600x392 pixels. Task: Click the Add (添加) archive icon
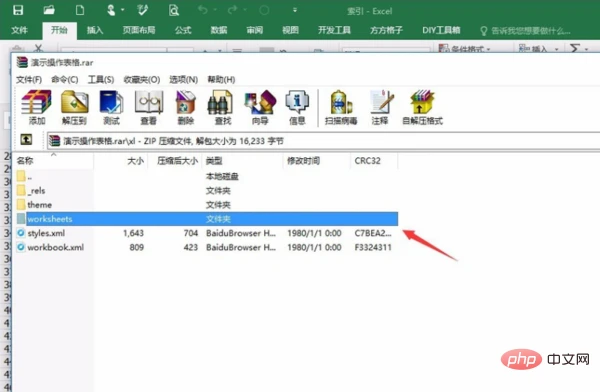coord(37,107)
